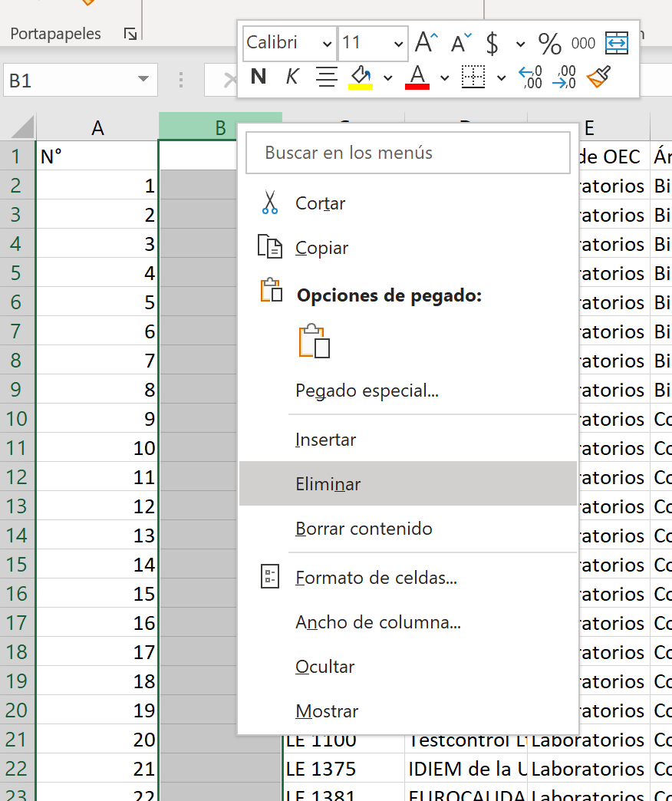Click copy icon next to Copiar
Screen dimensions: 672x801
pyautogui.click(x=269, y=247)
